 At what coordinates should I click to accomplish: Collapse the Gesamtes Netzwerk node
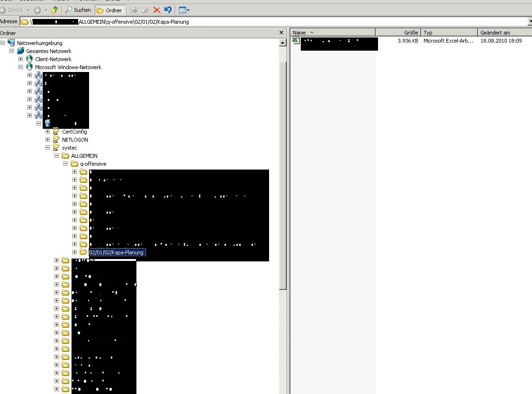tap(11, 51)
